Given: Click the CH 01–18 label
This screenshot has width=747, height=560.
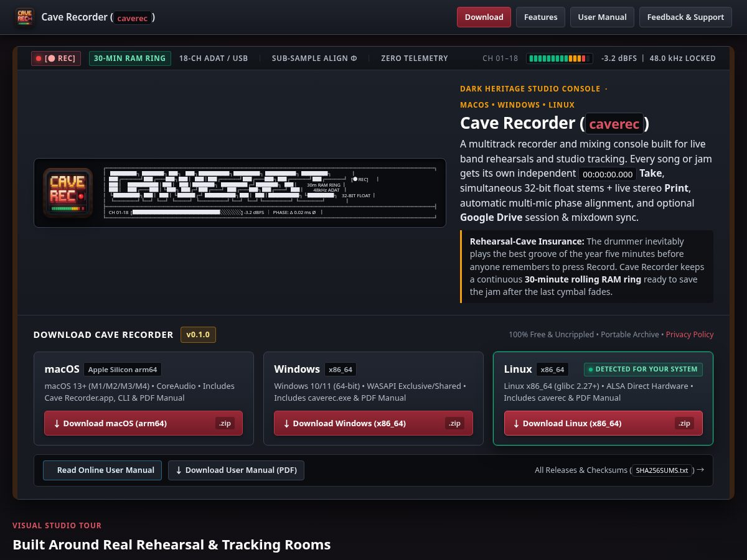Looking at the screenshot, I should [500, 58].
